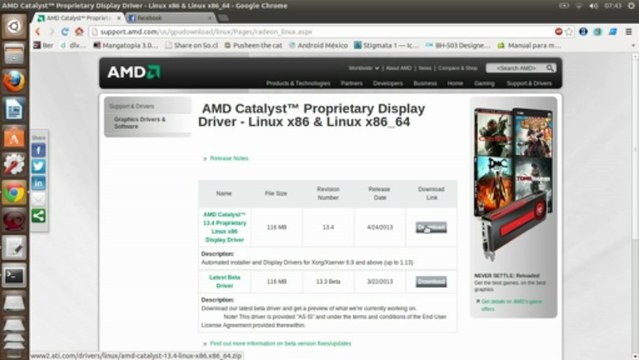Open Products & Technologies menu

click(x=298, y=83)
